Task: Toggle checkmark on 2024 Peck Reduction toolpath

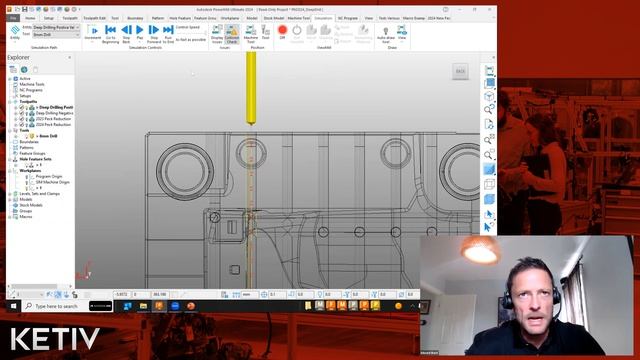Action: pos(22,124)
